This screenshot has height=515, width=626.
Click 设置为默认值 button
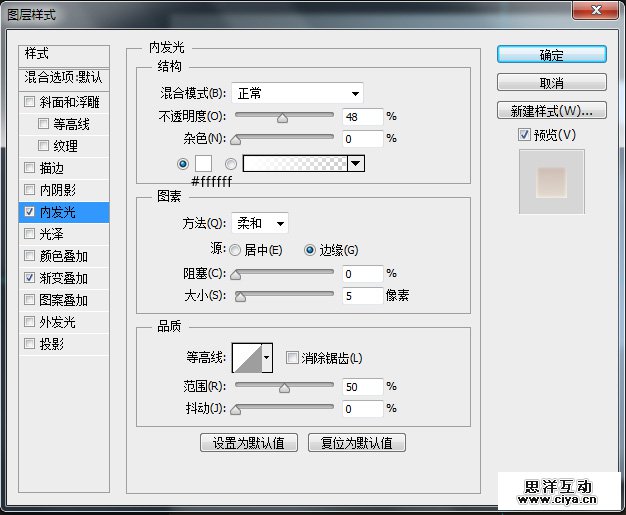click(249, 443)
